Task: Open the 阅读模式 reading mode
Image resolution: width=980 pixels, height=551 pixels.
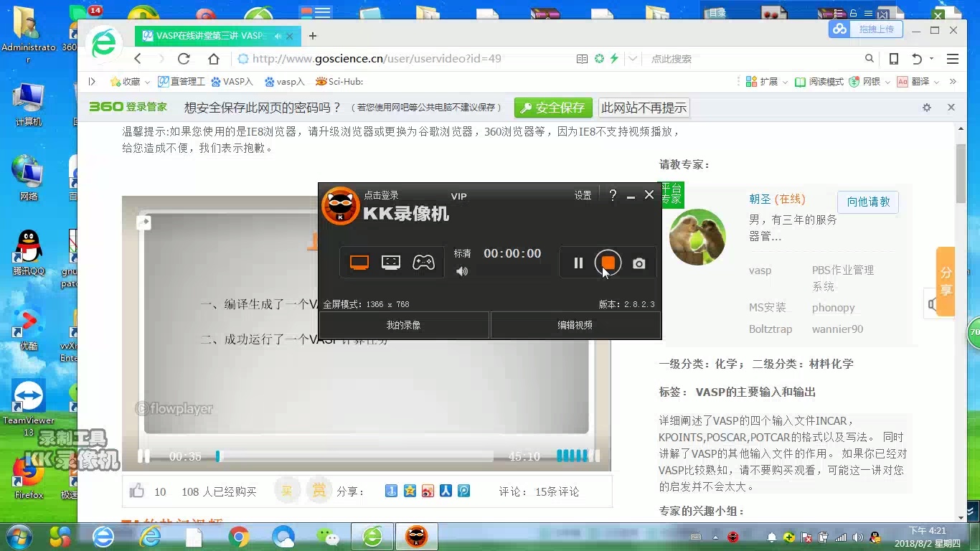Action: point(819,81)
